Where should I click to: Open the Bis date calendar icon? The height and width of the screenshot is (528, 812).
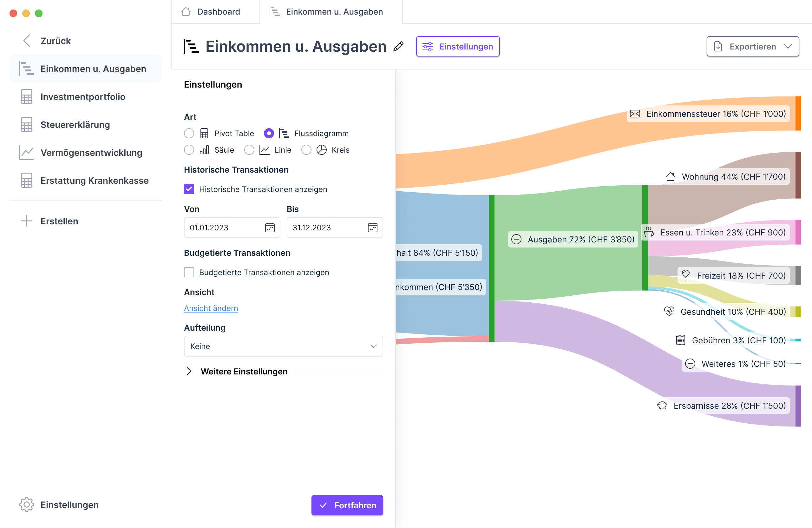373,228
